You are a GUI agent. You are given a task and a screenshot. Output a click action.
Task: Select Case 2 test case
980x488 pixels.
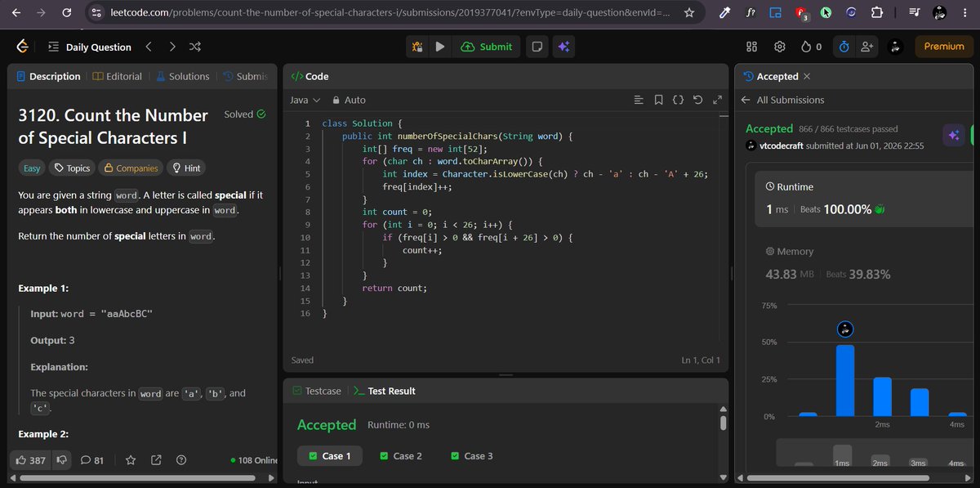(x=401, y=455)
